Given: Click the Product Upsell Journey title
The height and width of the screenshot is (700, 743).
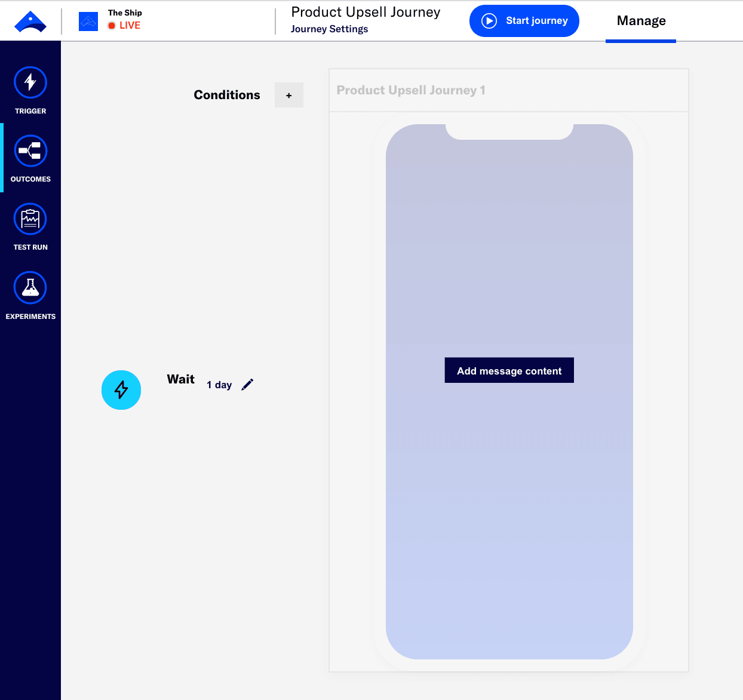Looking at the screenshot, I should 366,13.
